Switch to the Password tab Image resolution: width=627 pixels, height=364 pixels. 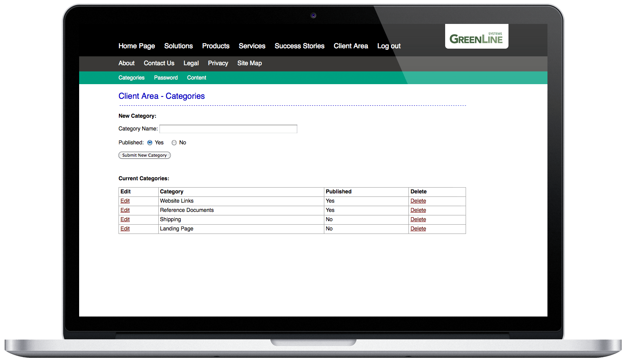point(166,78)
